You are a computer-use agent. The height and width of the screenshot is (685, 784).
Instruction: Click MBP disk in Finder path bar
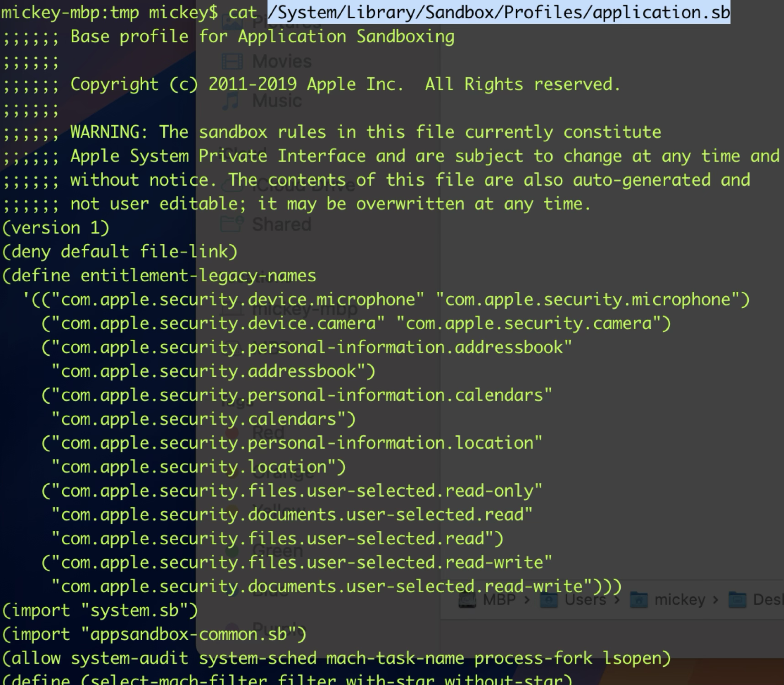(487, 599)
